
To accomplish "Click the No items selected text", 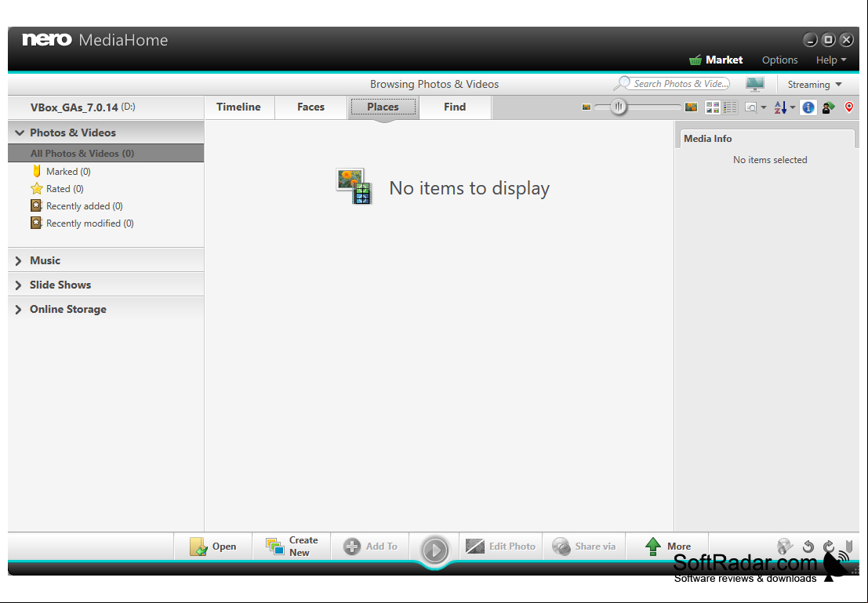I will tap(770, 159).
